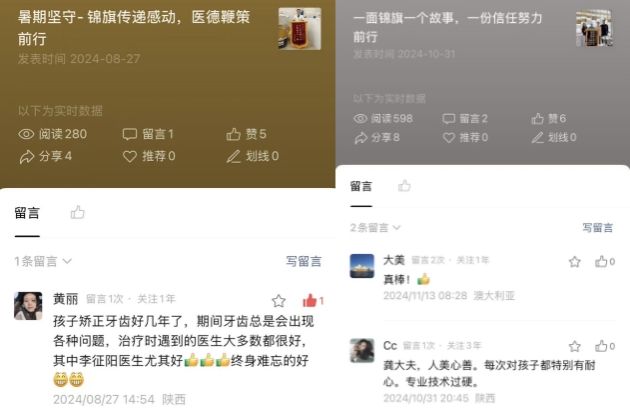Image resolution: width=630 pixels, height=413 pixels.
Task: Star the comment by Cc
Action: coord(575,346)
